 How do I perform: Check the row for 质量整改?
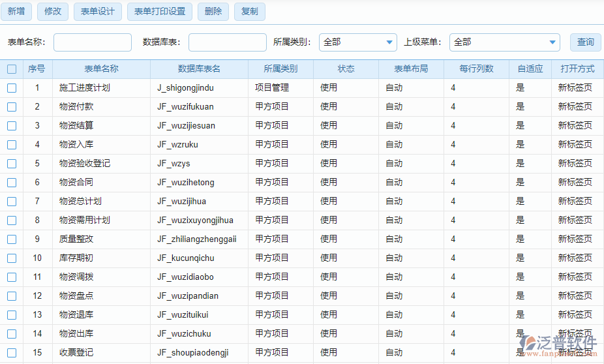click(12, 239)
